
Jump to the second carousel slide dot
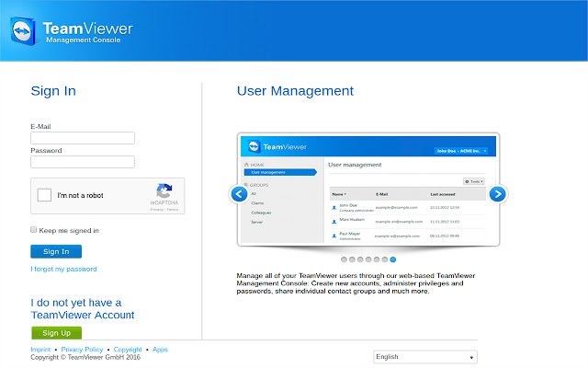pos(352,259)
